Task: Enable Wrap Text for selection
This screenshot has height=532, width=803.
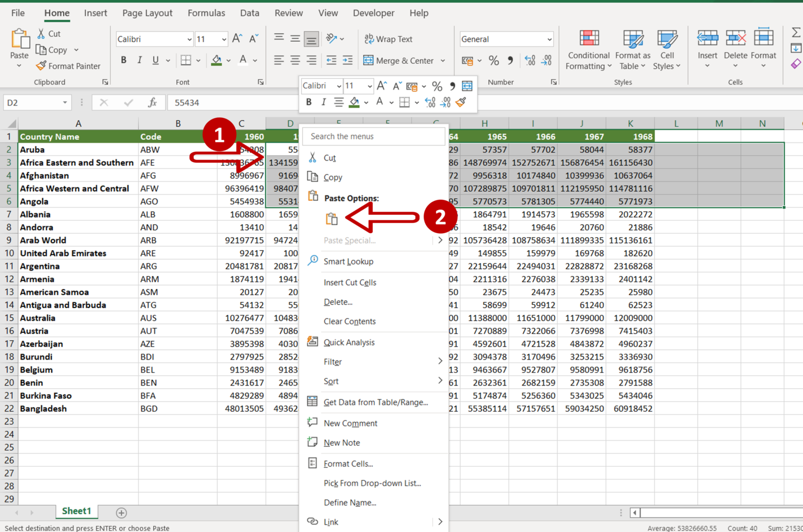Action: point(388,39)
